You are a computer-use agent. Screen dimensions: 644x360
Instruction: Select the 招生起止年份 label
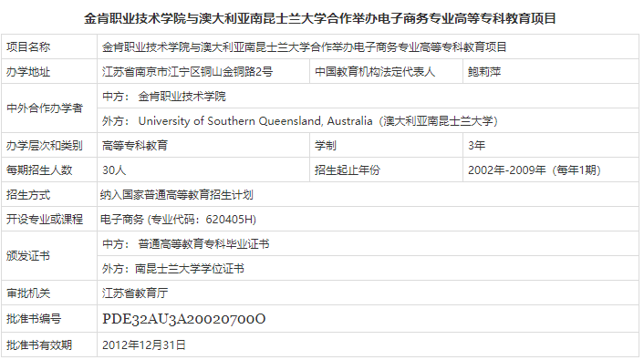[x=348, y=170]
